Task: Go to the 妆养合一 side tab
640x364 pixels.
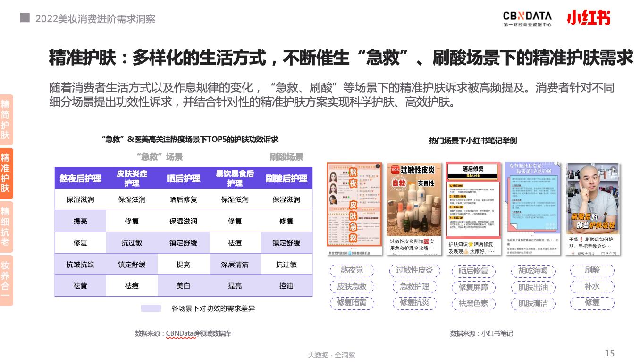Action: (6, 281)
